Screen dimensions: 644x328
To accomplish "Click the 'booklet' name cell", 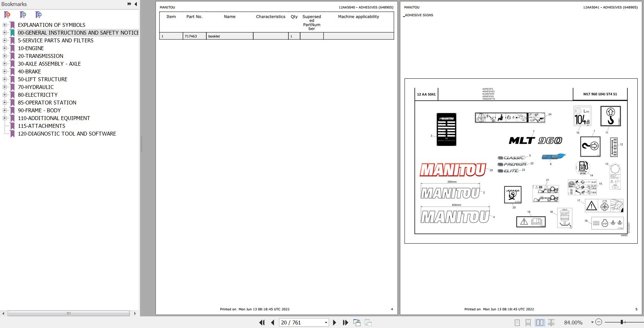I will click(x=230, y=36).
